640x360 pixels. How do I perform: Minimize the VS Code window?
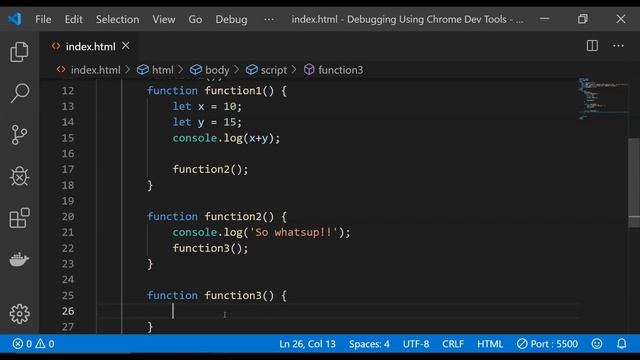click(x=544, y=19)
